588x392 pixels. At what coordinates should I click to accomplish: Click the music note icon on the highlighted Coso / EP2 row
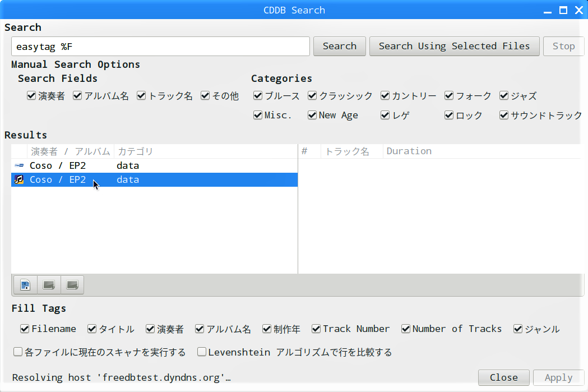click(19, 179)
